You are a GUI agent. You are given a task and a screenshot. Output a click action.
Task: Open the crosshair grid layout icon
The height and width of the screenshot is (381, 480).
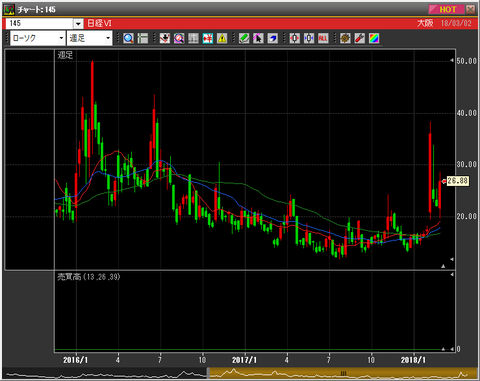pos(143,38)
